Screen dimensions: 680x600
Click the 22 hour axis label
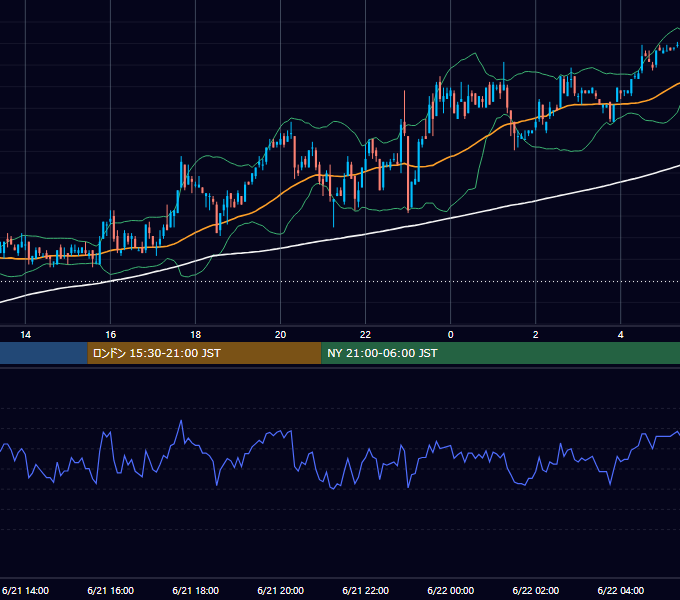pyautogui.click(x=366, y=335)
